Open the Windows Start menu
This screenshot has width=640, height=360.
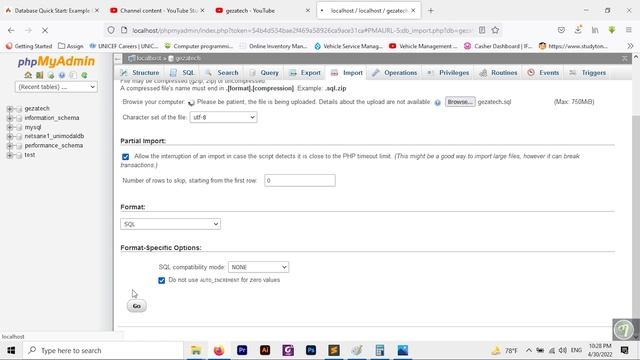coord(11,350)
